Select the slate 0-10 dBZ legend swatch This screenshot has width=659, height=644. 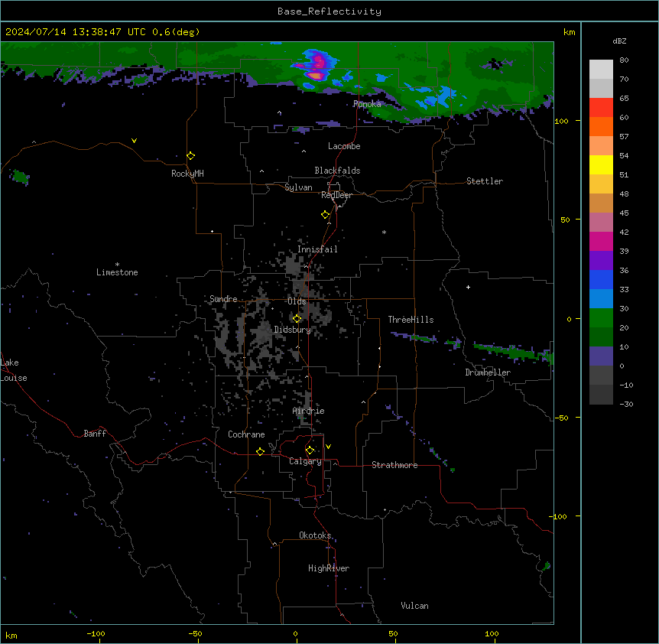tap(601, 356)
